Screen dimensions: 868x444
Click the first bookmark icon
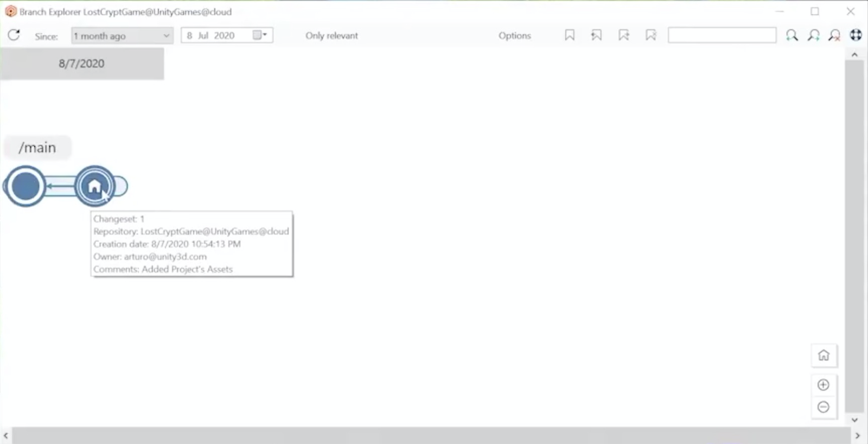pyautogui.click(x=570, y=35)
